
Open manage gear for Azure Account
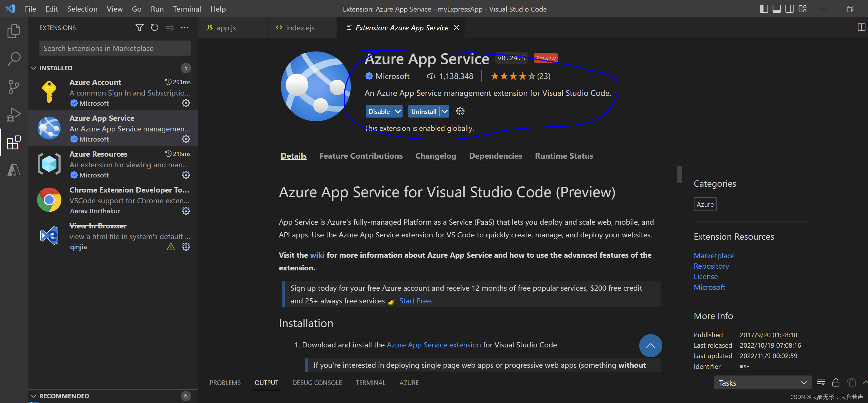tap(186, 103)
